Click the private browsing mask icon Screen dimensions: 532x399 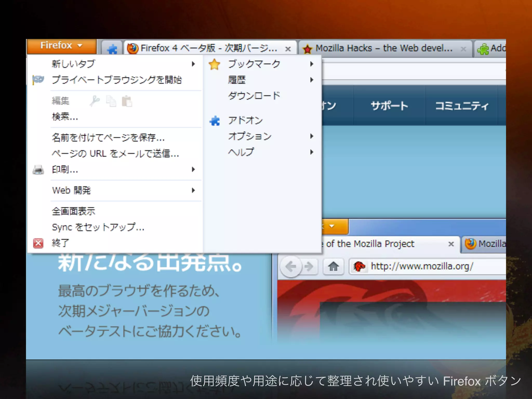click(x=38, y=79)
